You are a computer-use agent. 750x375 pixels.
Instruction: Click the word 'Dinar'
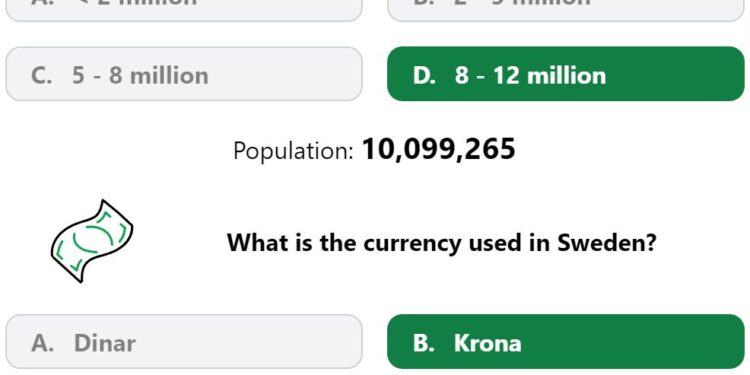pyautogui.click(x=105, y=343)
